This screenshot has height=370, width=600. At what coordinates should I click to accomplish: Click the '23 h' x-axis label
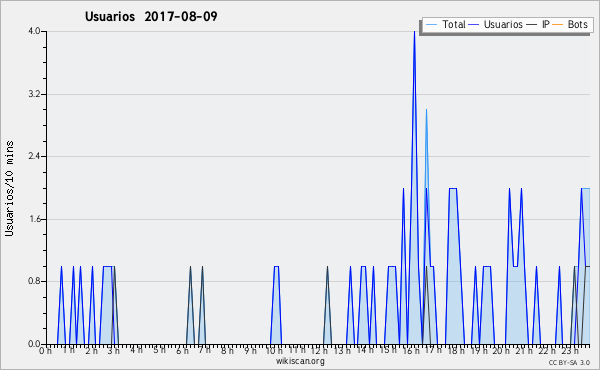[570, 351]
